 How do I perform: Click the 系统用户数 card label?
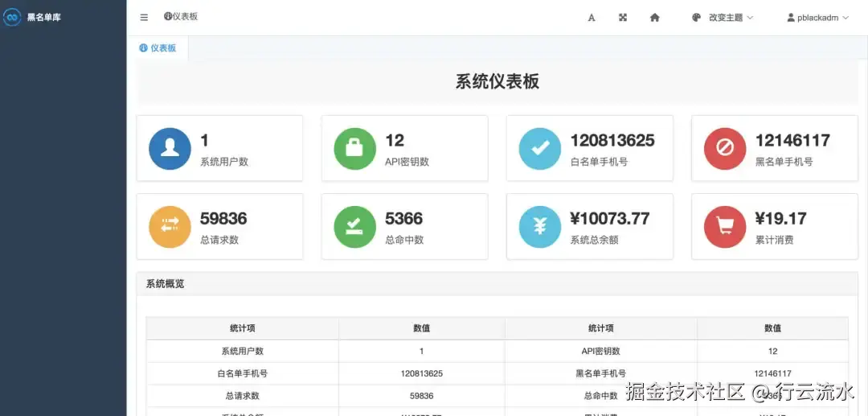pos(224,162)
